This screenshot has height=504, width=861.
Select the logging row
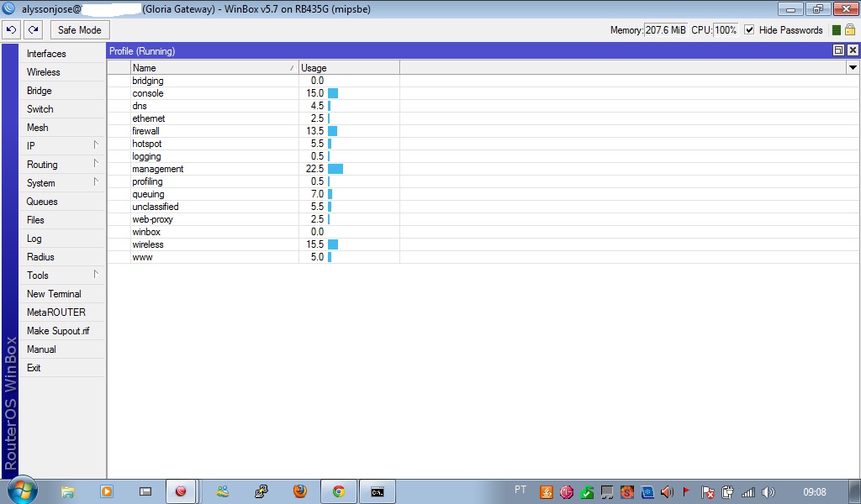pos(483,156)
